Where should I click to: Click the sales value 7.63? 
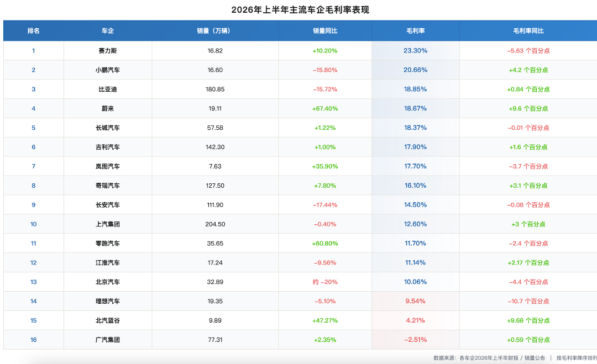point(215,166)
